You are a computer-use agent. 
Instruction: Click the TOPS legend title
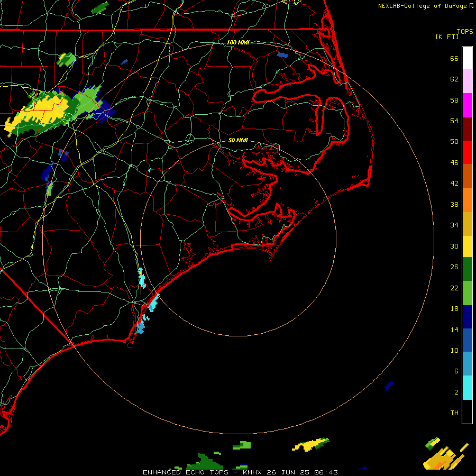pyautogui.click(x=465, y=31)
